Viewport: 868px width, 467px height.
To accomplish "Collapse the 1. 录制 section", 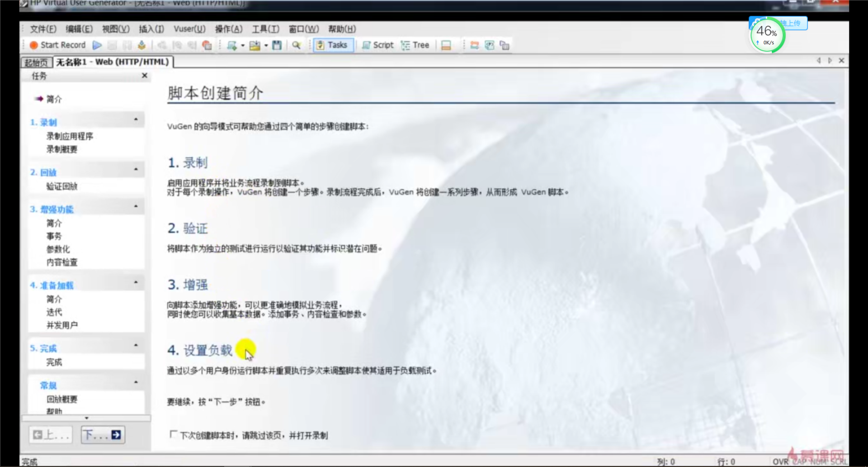I will coord(136,119).
